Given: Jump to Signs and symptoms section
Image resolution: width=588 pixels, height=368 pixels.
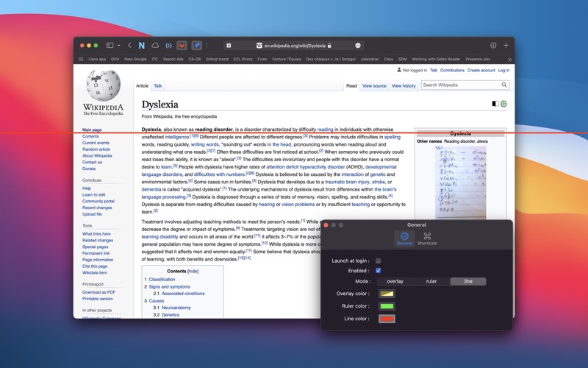Looking at the screenshot, I should pos(170,286).
